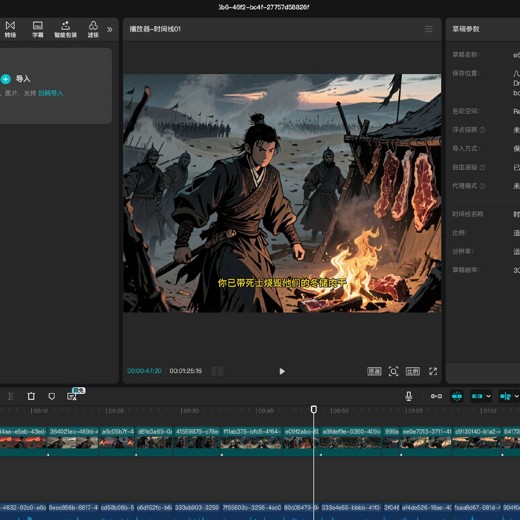
Task: Click the 原画 original quality button
Action: coord(374,371)
